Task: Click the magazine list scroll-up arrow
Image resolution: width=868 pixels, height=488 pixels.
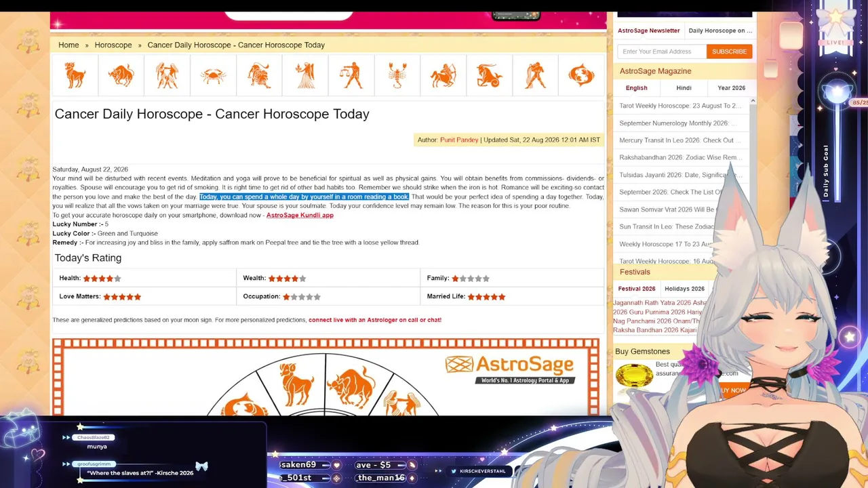Action: [x=752, y=101]
